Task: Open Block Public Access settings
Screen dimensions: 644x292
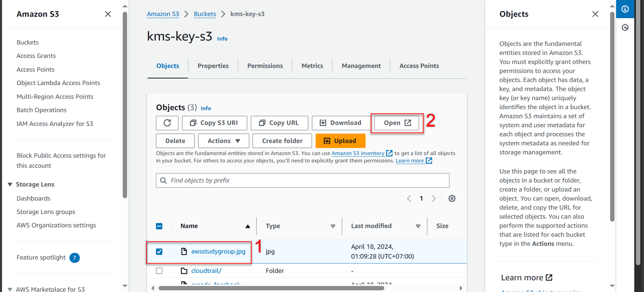Action: coord(61,161)
